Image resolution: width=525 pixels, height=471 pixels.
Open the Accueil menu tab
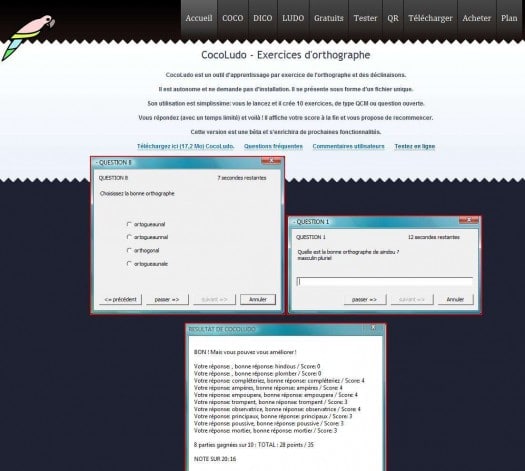(x=199, y=18)
